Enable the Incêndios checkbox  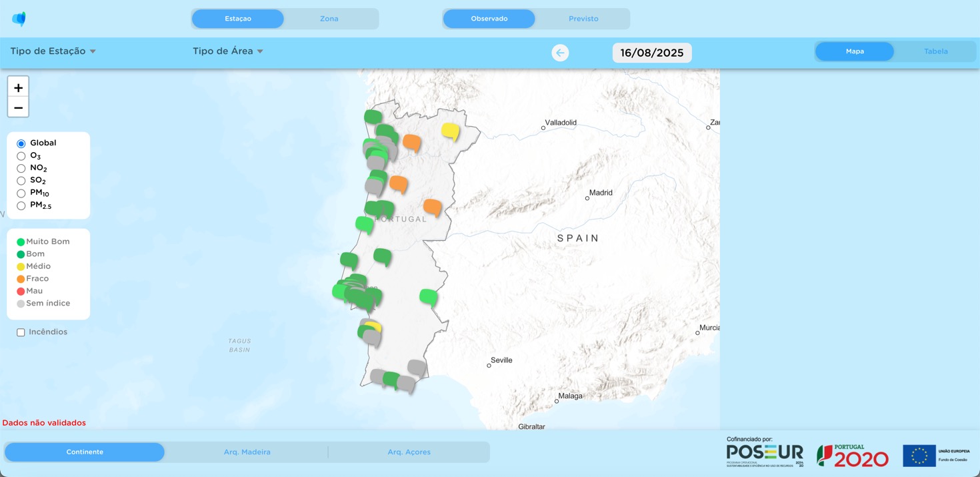pos(21,332)
